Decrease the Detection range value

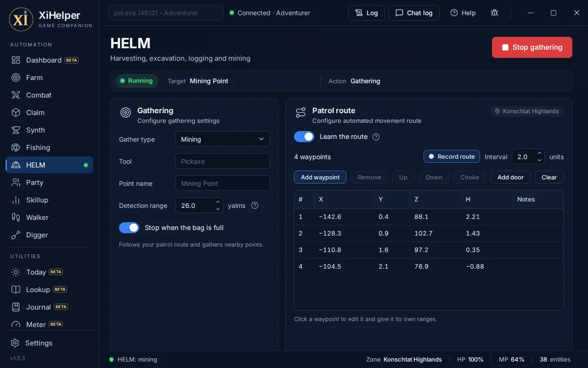pyautogui.click(x=218, y=209)
